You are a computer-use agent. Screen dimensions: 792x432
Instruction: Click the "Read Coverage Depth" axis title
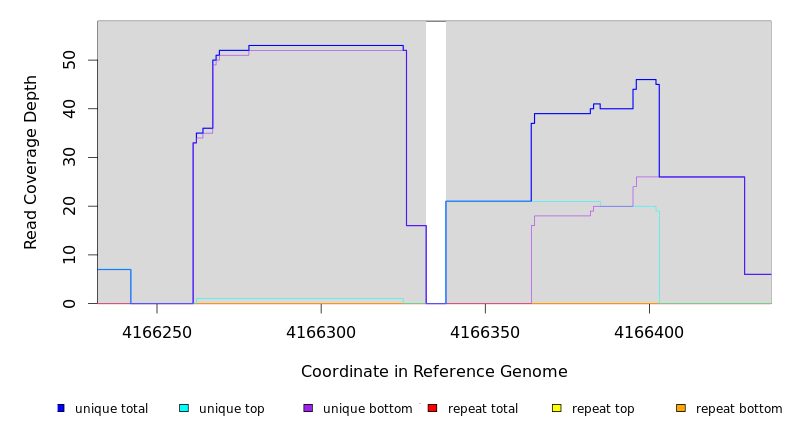(x=31, y=162)
